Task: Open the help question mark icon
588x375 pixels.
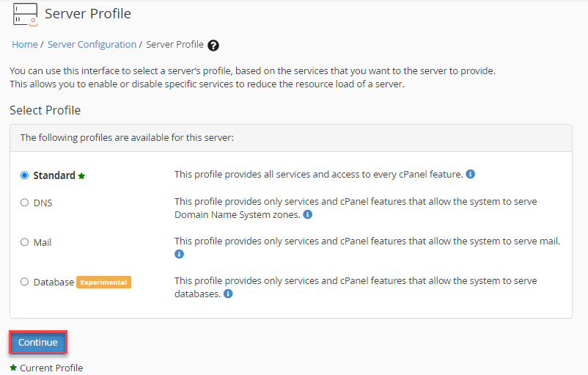Action: point(213,45)
